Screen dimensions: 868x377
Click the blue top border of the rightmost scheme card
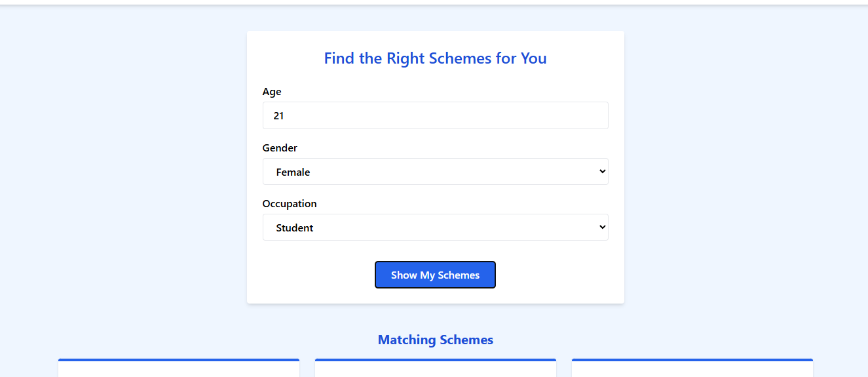[x=692, y=360]
